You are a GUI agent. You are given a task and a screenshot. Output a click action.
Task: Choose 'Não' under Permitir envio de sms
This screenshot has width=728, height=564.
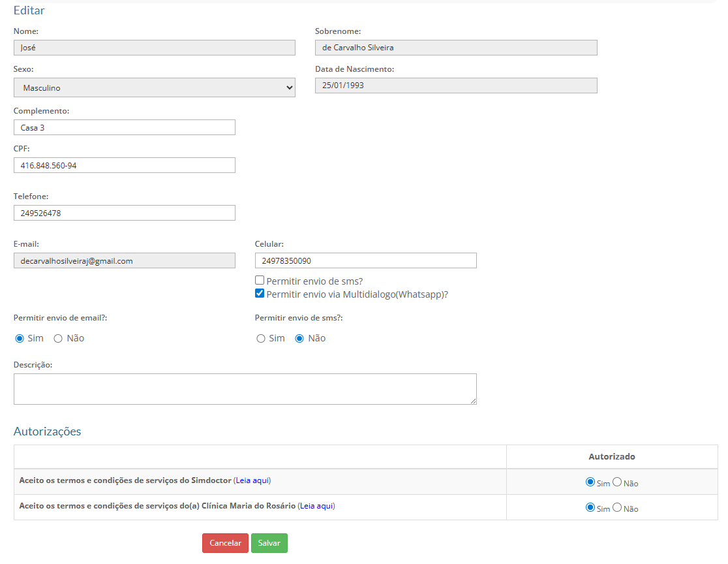pos(300,338)
